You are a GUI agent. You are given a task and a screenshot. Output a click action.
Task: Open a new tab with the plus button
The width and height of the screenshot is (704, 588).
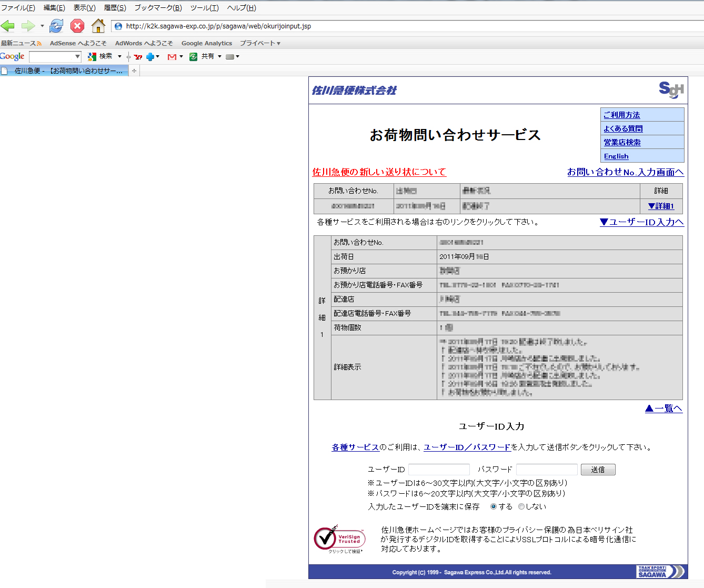tap(134, 71)
